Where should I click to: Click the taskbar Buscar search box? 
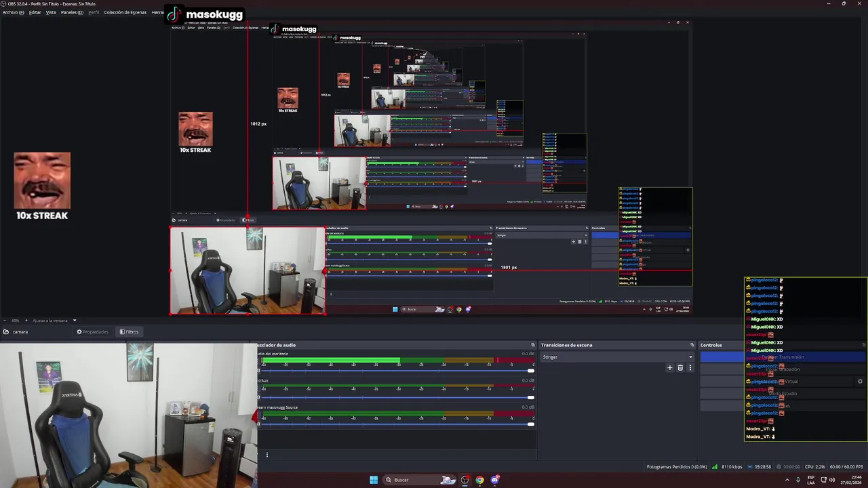419,480
